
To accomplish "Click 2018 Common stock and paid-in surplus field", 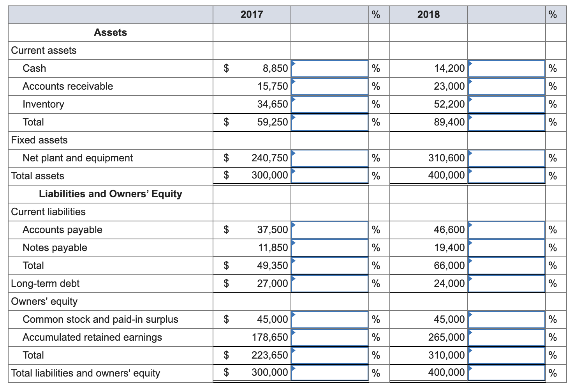I will tap(507, 320).
